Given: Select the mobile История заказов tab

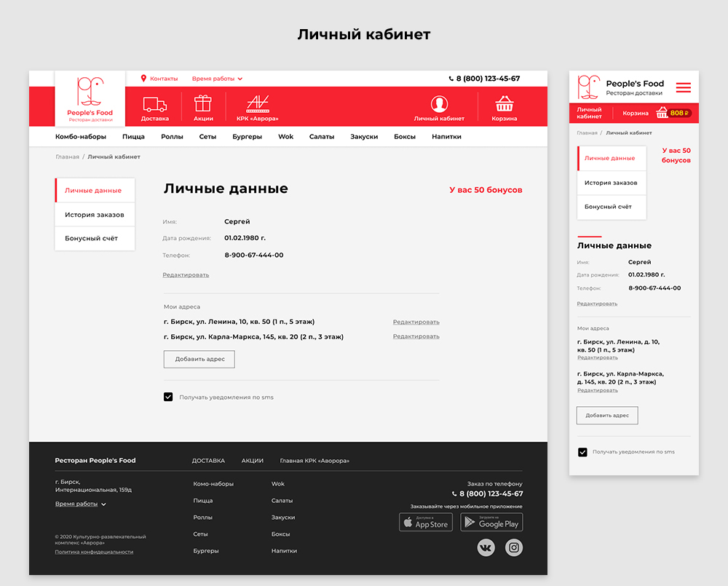Looking at the screenshot, I should [x=612, y=183].
